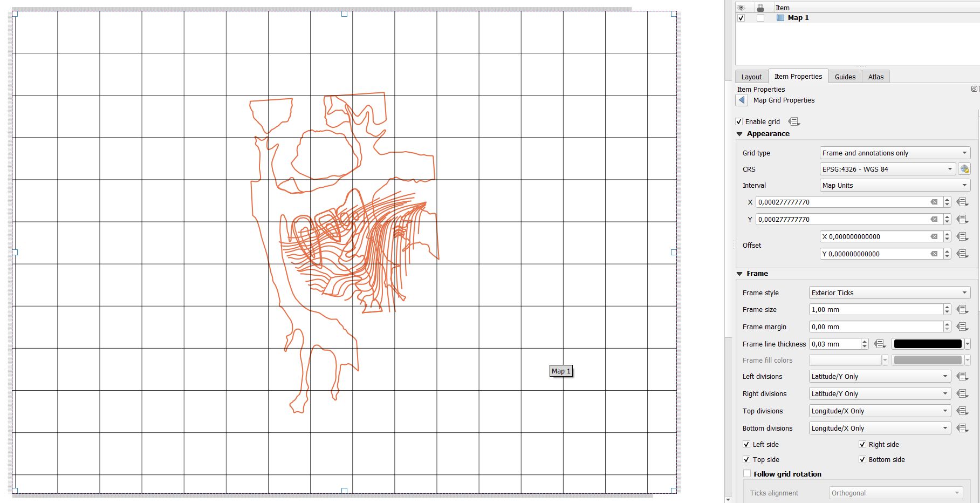Click the back arrow to exit Map Grid Properties
Viewport: 980px width, 503px height.
pyautogui.click(x=741, y=100)
